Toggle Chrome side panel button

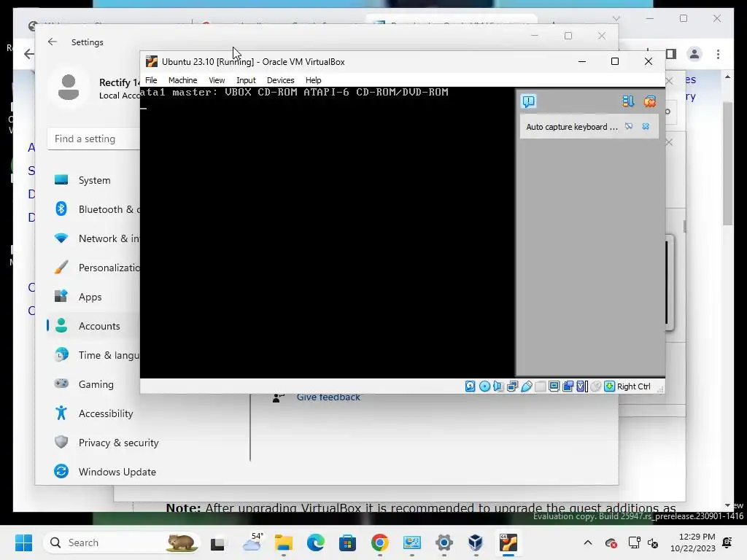(x=671, y=54)
